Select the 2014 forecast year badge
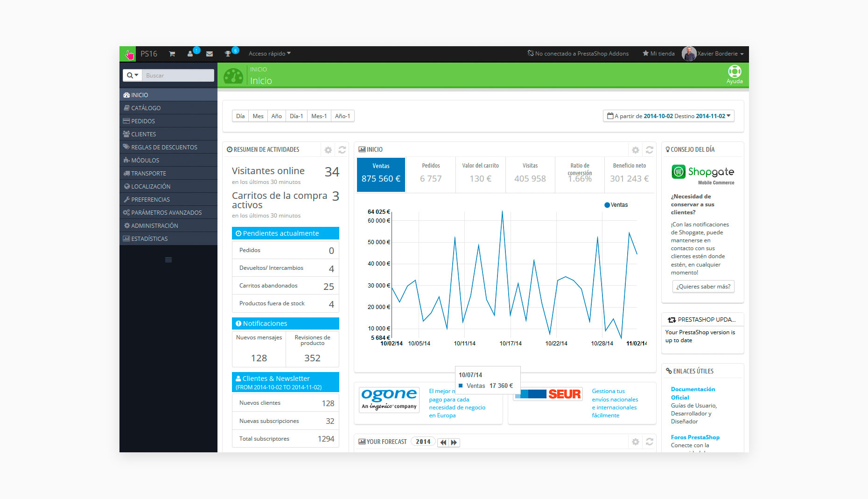The image size is (868, 499). (x=423, y=442)
